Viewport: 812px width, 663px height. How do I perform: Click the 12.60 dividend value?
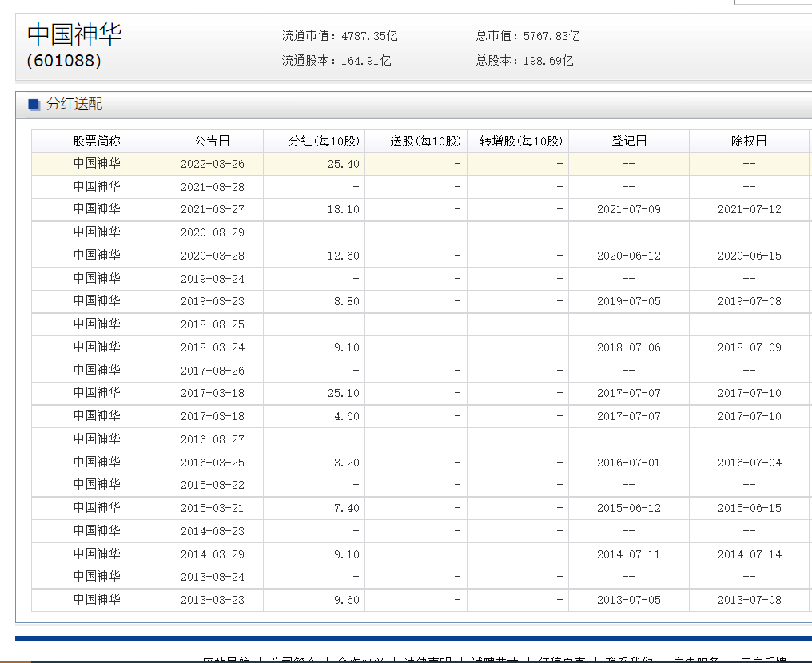coord(344,256)
